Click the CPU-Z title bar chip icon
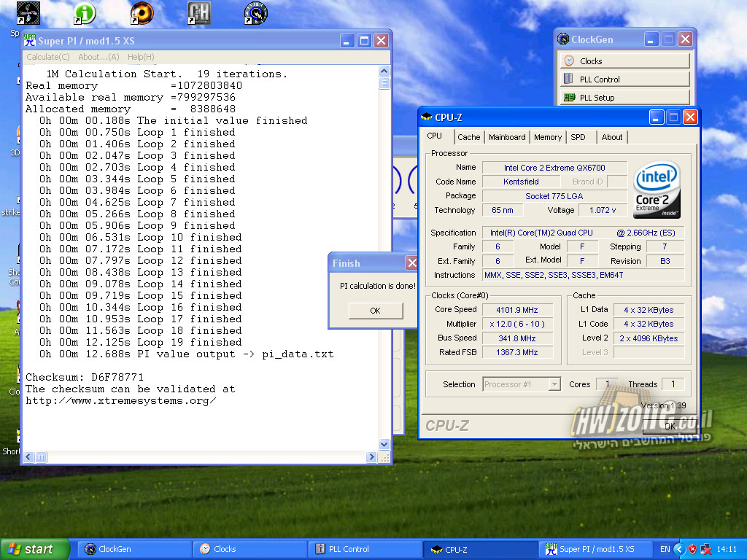Viewport: 747px width, 560px height. click(426, 117)
